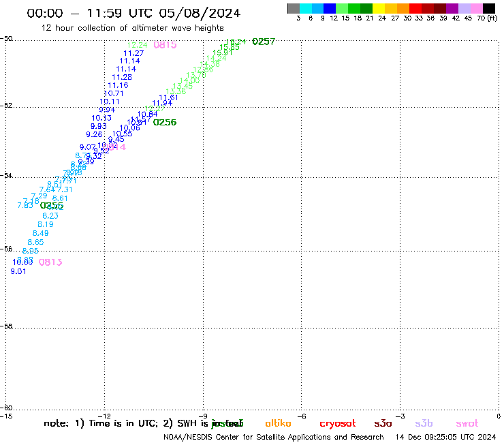The image size is (504, 443).
Task: Click the pink swatch in the color scale
Action: [x=476, y=8]
